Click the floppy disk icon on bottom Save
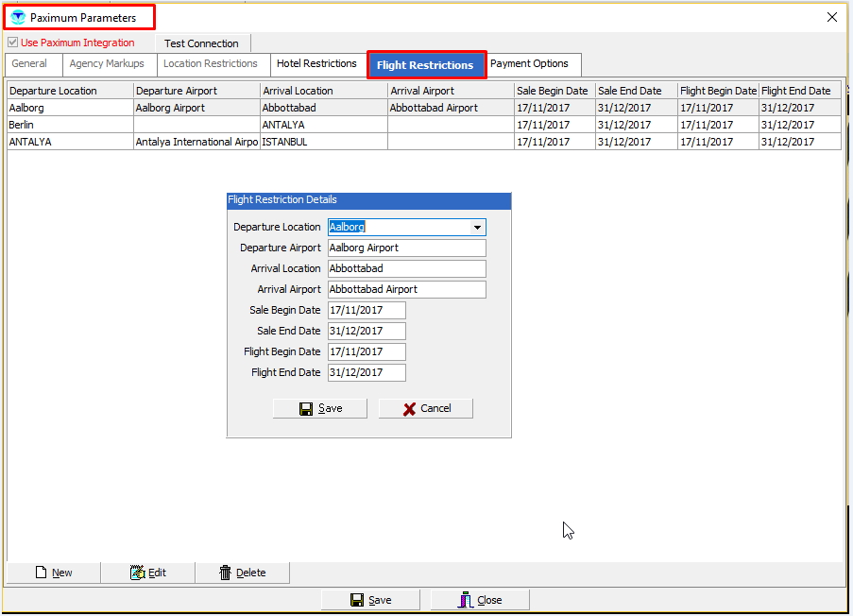The height and width of the screenshot is (616, 853). coord(357,600)
